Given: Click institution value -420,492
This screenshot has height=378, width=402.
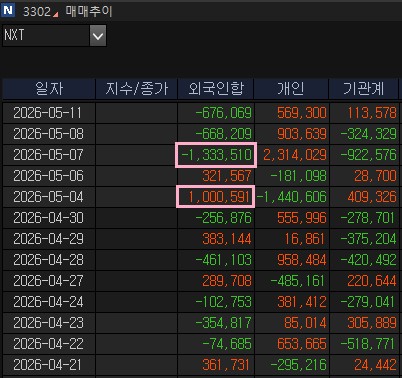Looking at the screenshot, I should click(x=369, y=260).
